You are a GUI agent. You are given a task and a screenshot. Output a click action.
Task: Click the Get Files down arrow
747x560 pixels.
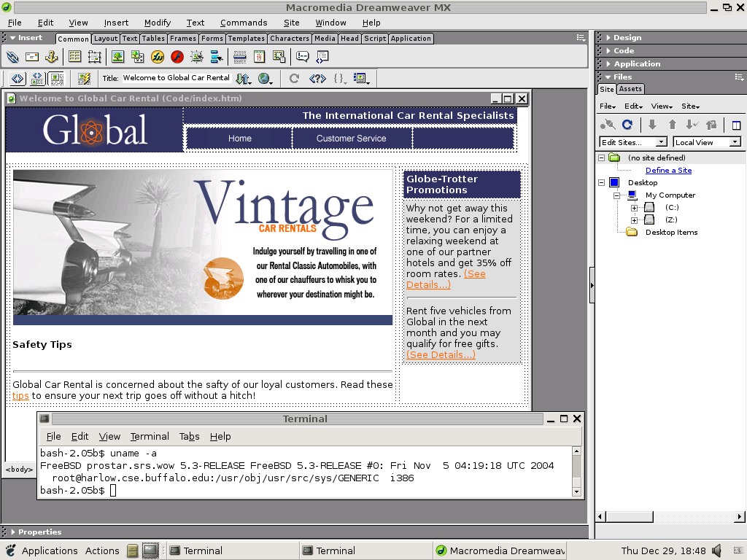pos(652,125)
